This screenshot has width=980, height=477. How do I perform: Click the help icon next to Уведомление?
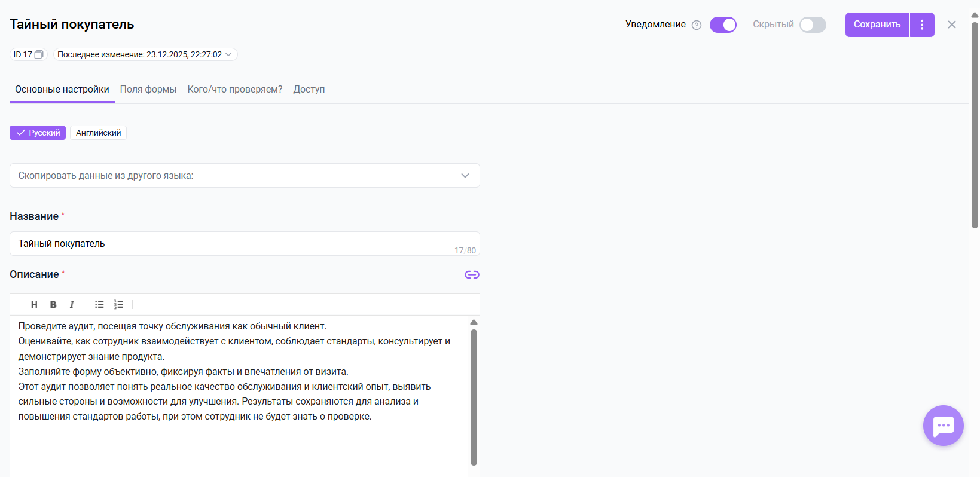pos(697,25)
